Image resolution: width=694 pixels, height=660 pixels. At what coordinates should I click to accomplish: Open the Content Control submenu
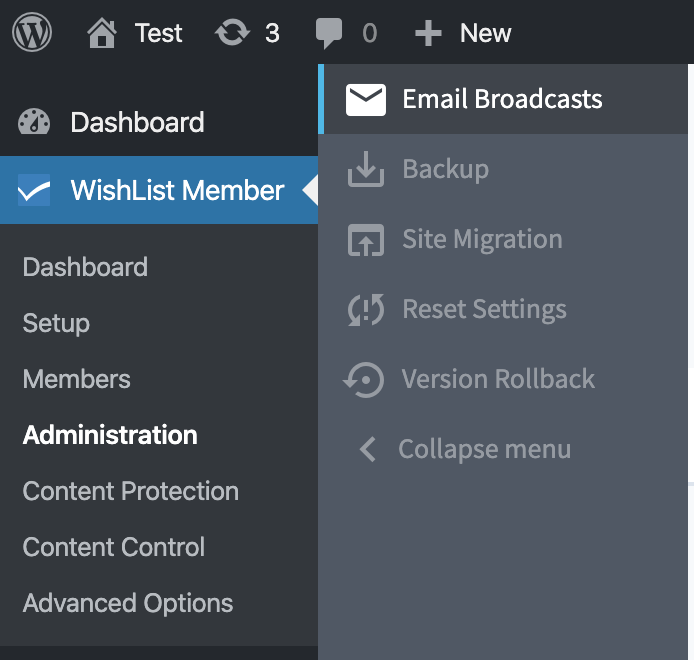coord(114,547)
